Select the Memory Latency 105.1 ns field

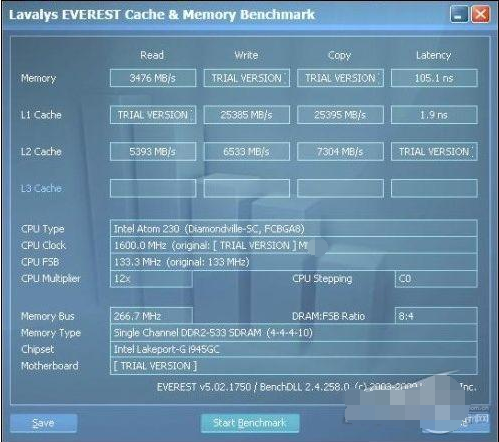coord(434,78)
